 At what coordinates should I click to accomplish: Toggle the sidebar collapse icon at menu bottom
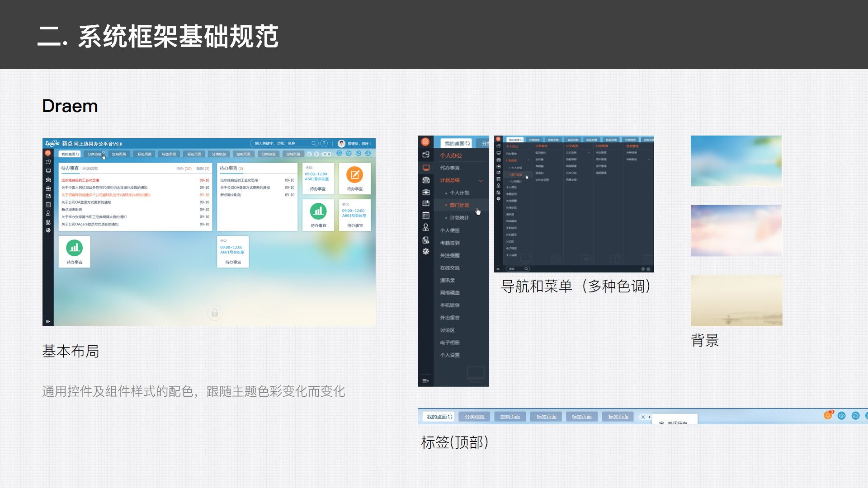tap(425, 381)
